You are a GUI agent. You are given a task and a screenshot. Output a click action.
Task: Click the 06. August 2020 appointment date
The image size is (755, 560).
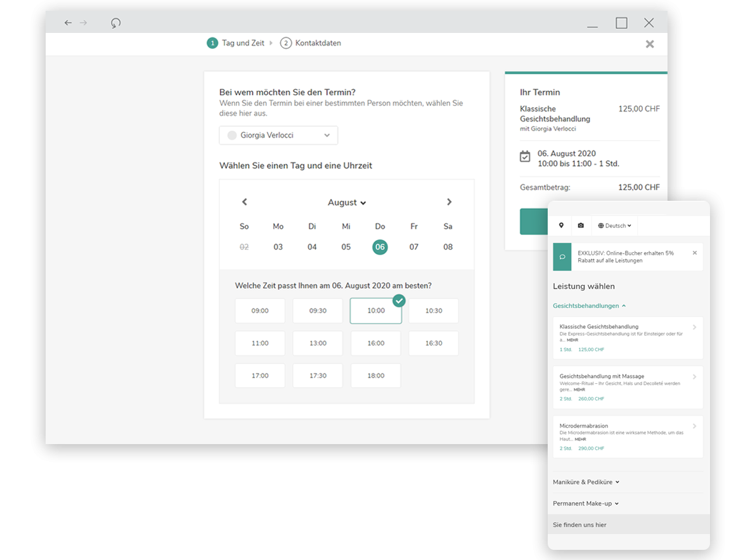pos(566,153)
